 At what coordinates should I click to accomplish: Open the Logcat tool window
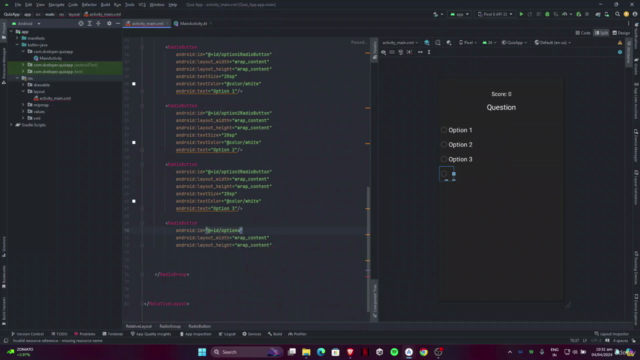coord(227,334)
